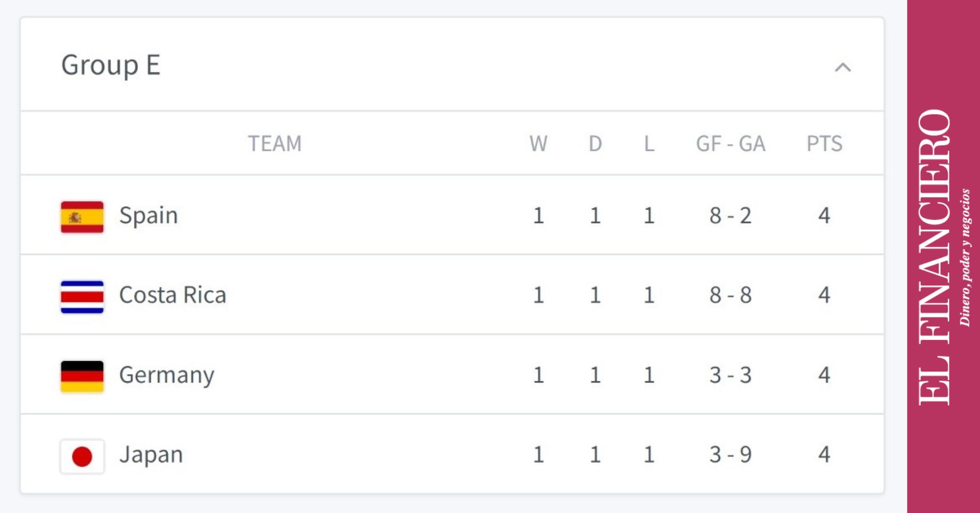The width and height of the screenshot is (980, 513).
Task: Click the Germany flag icon
Action: click(x=82, y=376)
